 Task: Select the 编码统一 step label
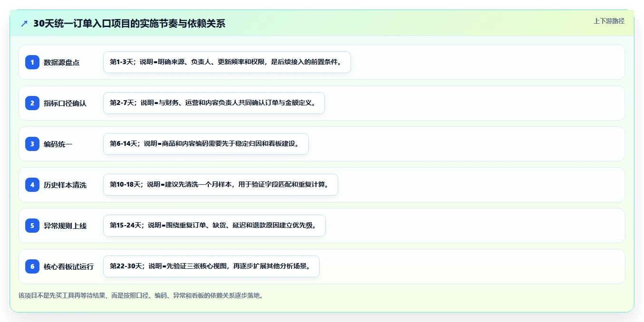(58, 144)
